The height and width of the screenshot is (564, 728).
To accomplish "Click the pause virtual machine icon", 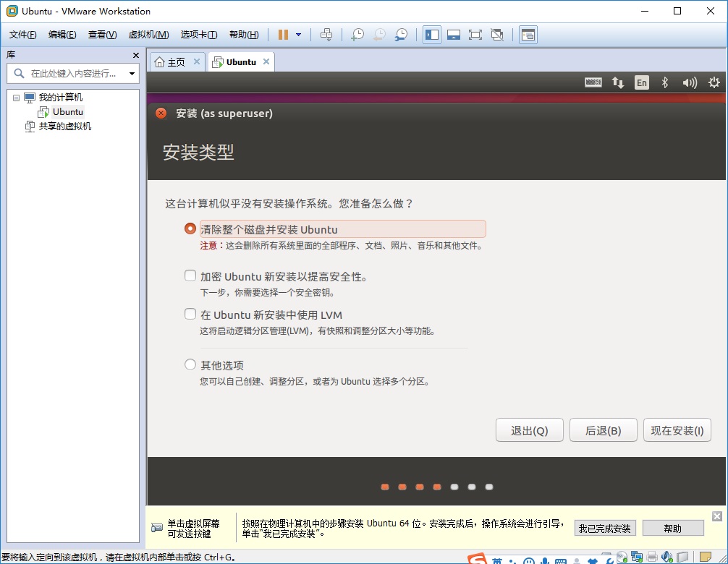I will pos(283,35).
